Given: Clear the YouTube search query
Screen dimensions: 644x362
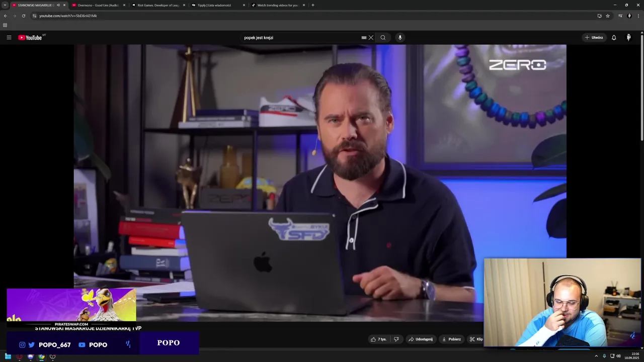Looking at the screenshot, I should (371, 38).
